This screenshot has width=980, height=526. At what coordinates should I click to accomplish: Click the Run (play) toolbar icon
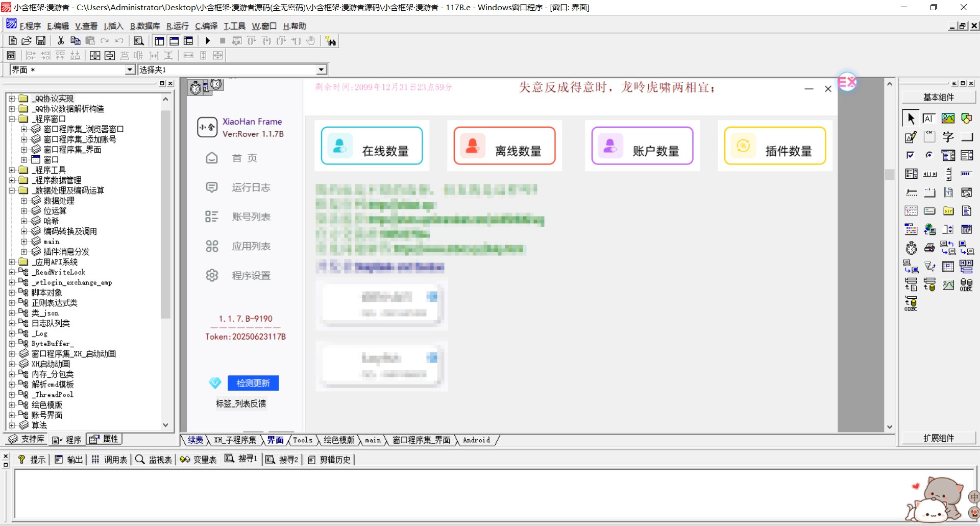pos(208,41)
